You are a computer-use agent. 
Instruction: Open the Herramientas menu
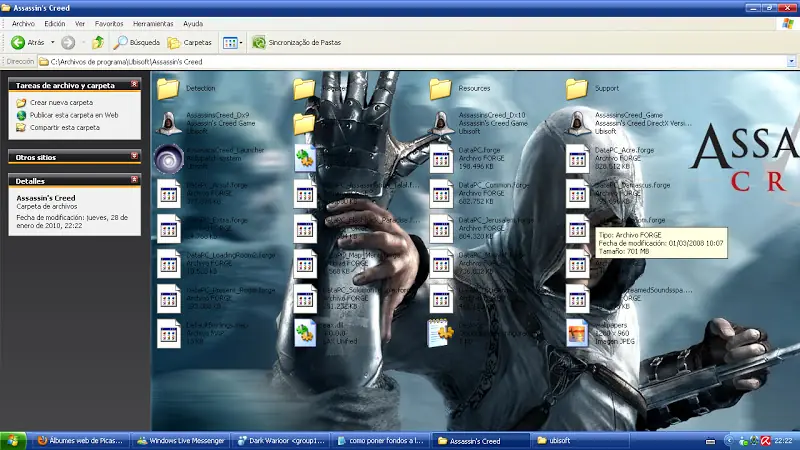[x=153, y=23]
